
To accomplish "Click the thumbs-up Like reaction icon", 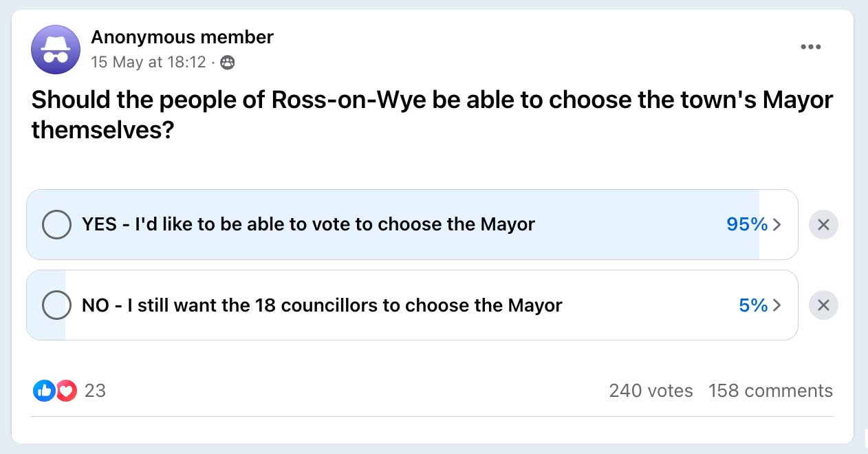I will click(44, 391).
